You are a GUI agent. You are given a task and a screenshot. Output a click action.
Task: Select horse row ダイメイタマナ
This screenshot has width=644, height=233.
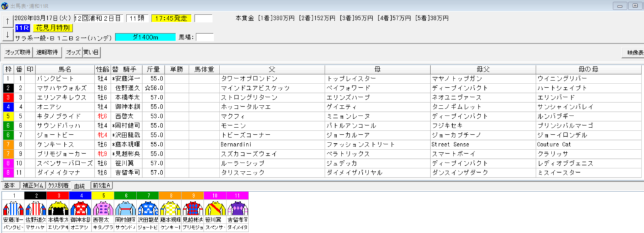(x=323, y=173)
